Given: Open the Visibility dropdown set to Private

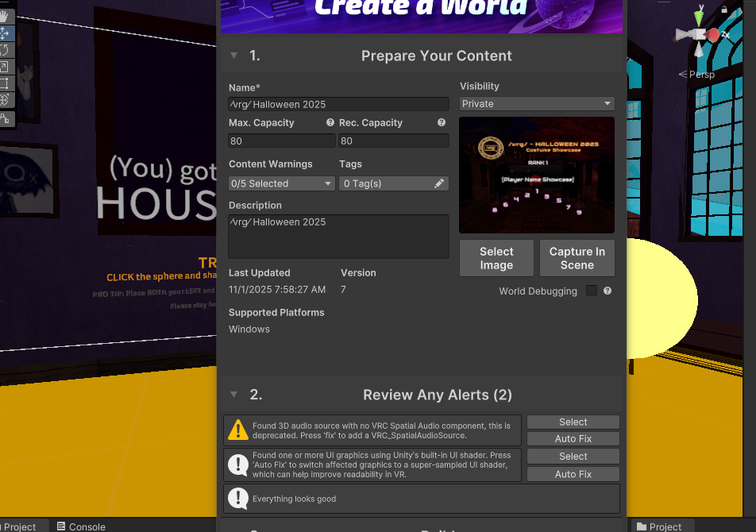Looking at the screenshot, I should click(x=537, y=103).
